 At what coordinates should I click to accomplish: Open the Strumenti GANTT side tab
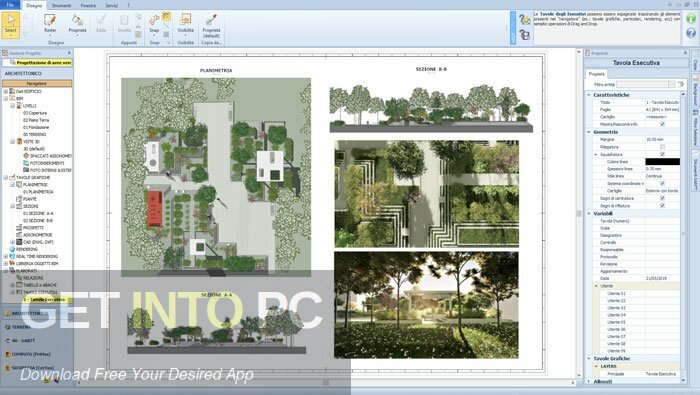point(695,170)
